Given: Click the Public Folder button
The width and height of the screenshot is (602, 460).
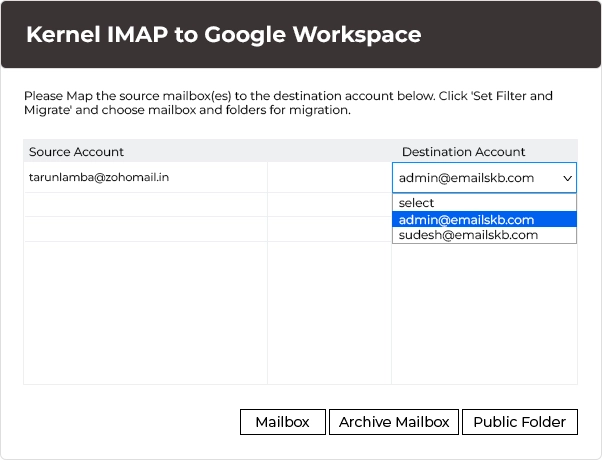Looking at the screenshot, I should (x=520, y=422).
